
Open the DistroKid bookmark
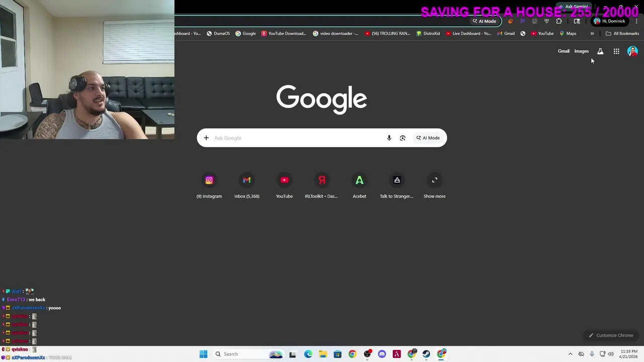(x=428, y=34)
